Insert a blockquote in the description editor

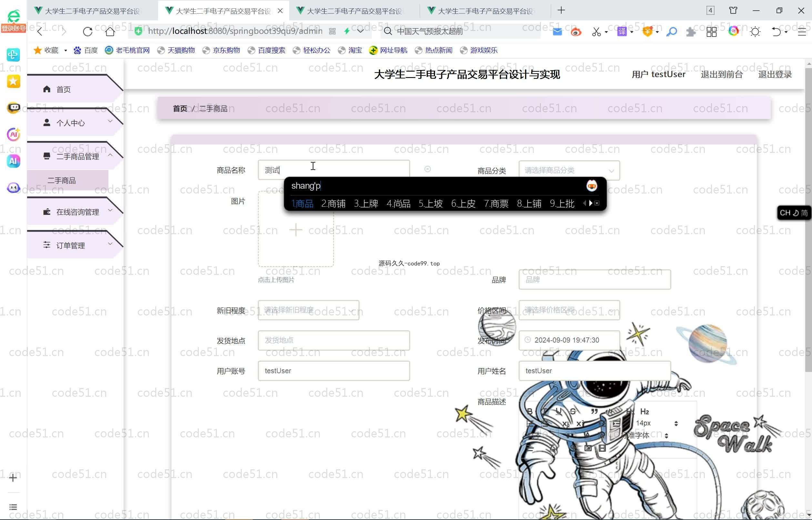tap(594, 411)
